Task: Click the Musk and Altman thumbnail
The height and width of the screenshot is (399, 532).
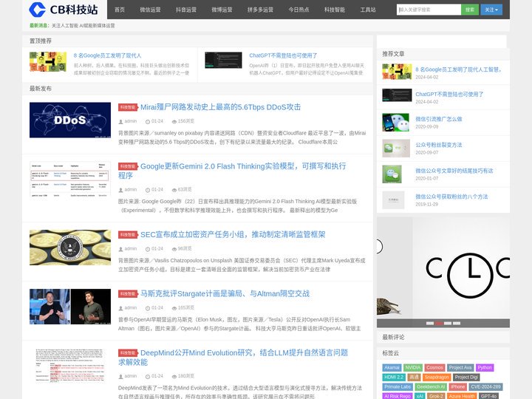Action: click(x=70, y=307)
